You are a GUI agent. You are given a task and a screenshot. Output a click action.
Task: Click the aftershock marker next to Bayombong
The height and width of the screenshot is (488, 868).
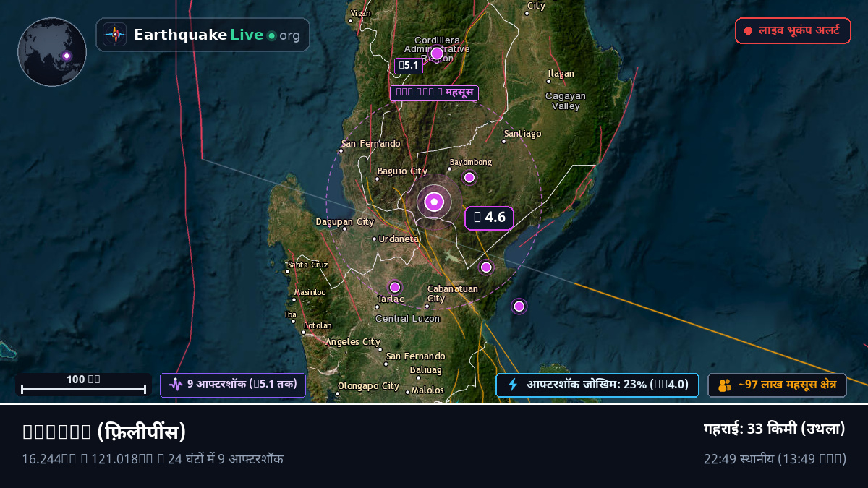(469, 177)
